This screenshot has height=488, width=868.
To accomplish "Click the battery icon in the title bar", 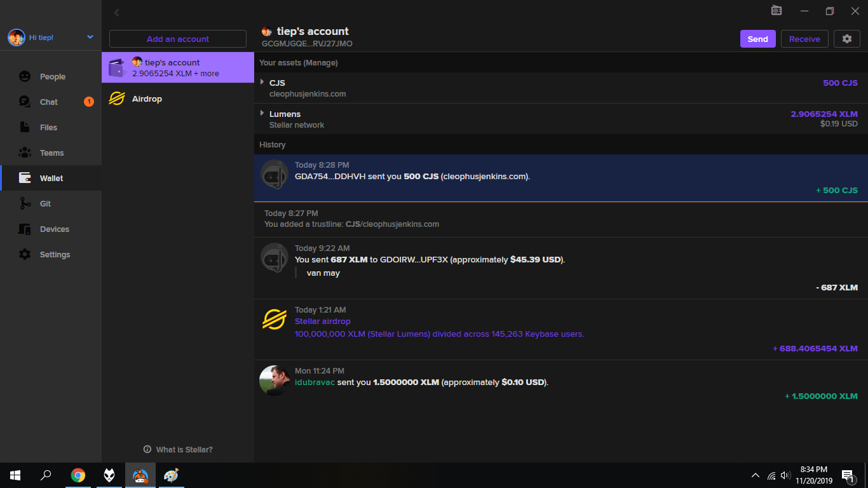I will click(776, 11).
